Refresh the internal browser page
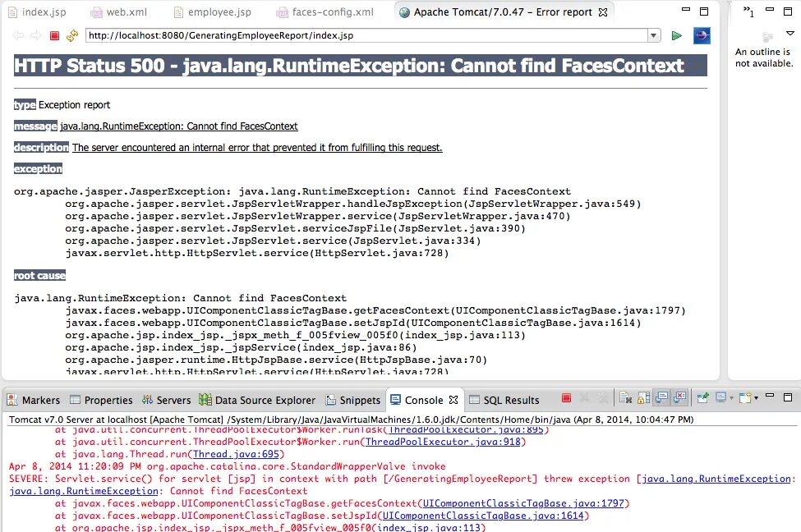Screen dimensions: 801x532 tap(72, 35)
